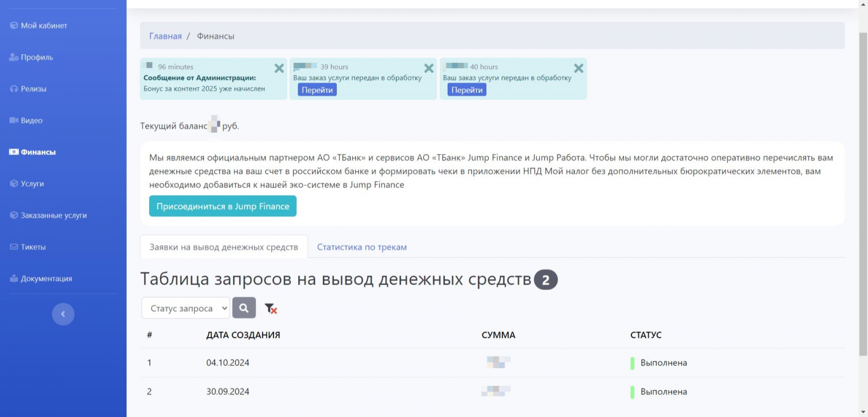Screen dimensions: 868x417
Task: Click Присоединиться в Jump Finance button
Action: tap(223, 206)
